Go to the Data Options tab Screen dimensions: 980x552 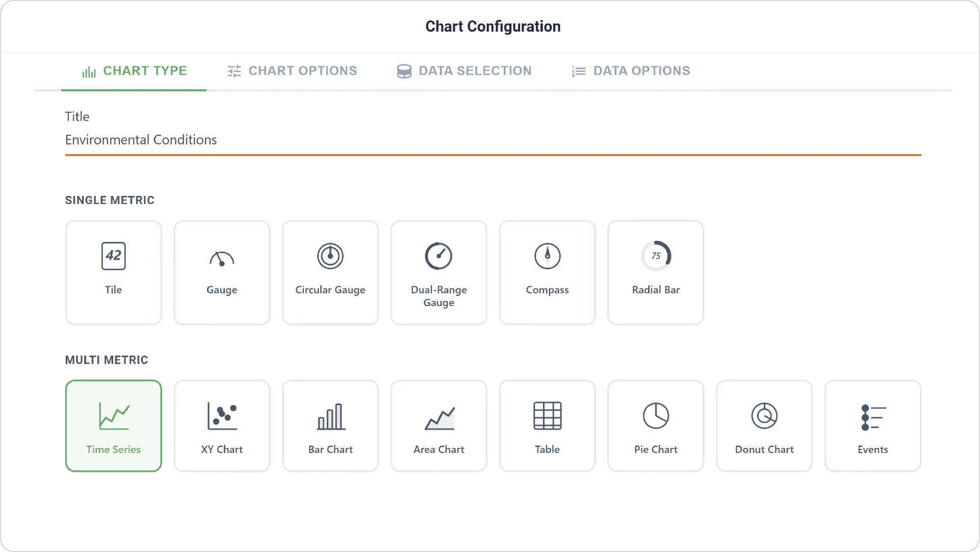[x=631, y=71]
